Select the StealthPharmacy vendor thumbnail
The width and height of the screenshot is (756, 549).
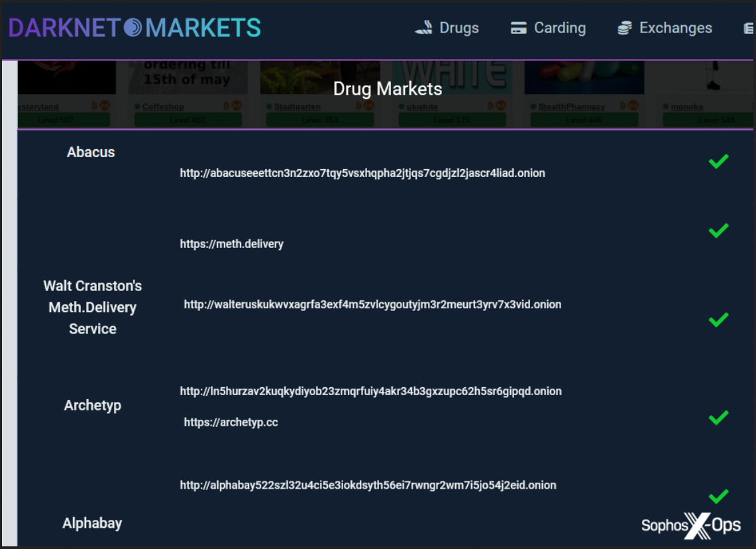[x=584, y=93]
